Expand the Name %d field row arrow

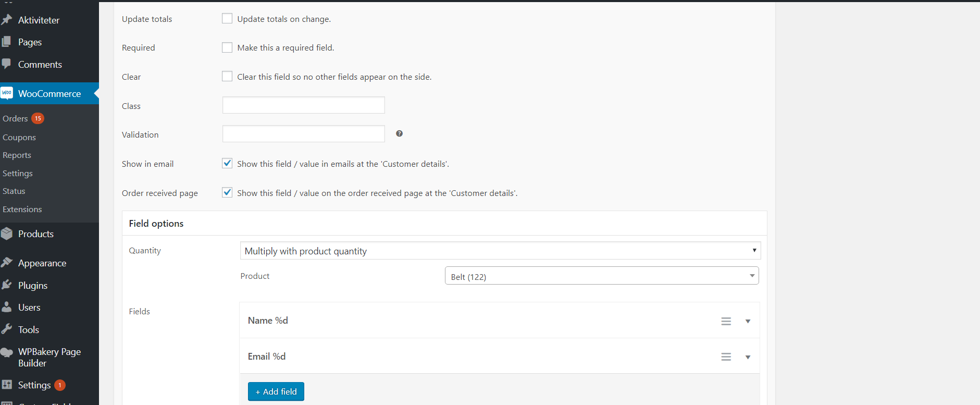pos(748,321)
